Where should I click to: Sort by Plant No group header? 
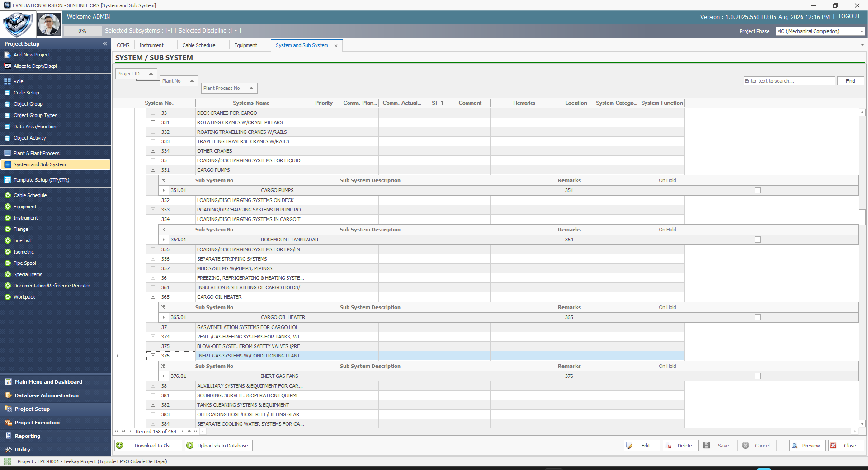(179, 81)
